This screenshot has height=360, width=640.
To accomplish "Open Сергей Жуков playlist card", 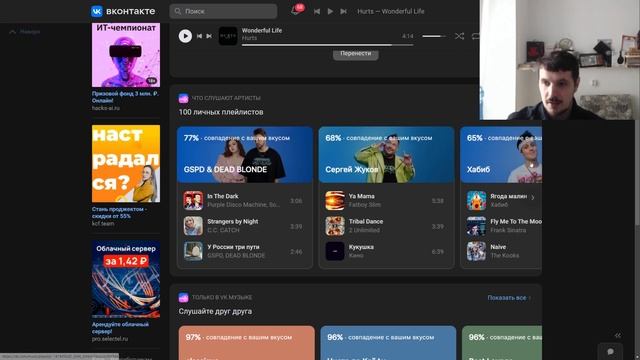I will 386,154.
